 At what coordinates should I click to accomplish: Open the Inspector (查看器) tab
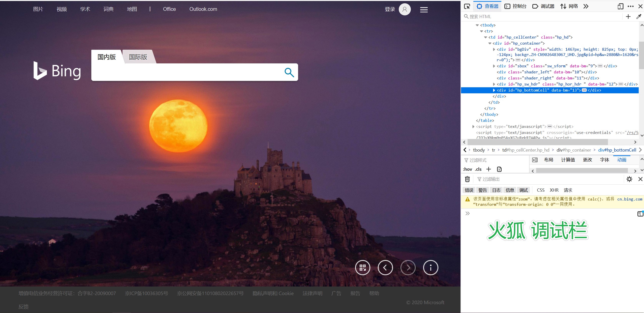click(x=488, y=6)
